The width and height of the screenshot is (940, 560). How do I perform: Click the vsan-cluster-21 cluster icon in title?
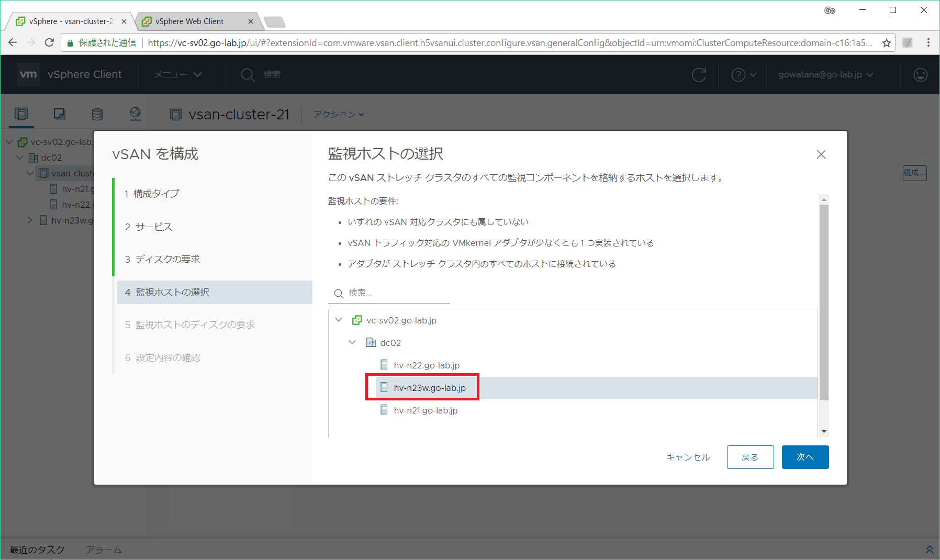click(176, 114)
